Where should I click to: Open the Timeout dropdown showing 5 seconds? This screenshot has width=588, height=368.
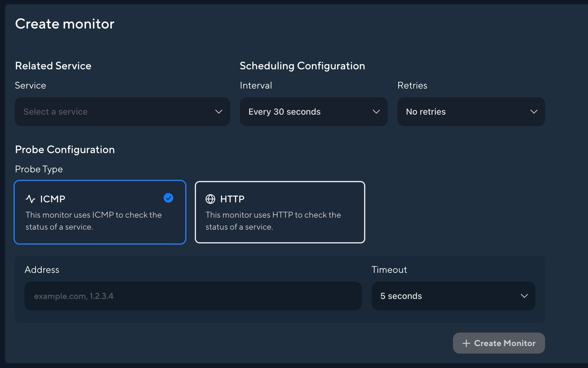click(x=453, y=296)
